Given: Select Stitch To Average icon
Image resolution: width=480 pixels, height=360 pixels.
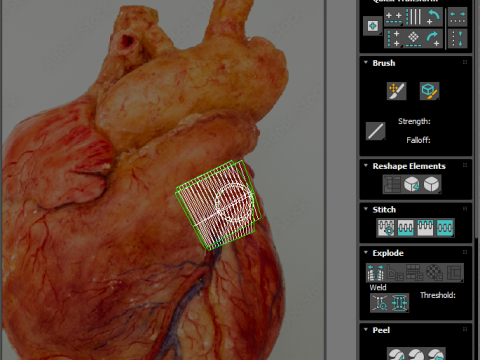Looking at the screenshot, I should [x=406, y=228].
